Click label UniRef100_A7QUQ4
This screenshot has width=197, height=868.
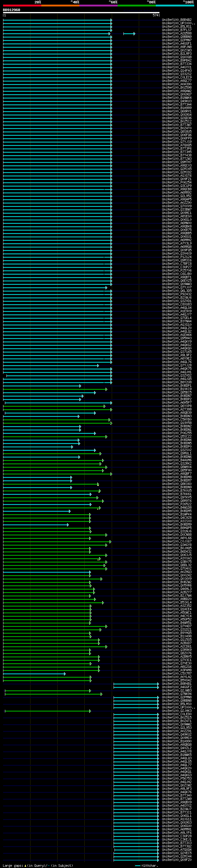pyautogui.click(x=177, y=850)
